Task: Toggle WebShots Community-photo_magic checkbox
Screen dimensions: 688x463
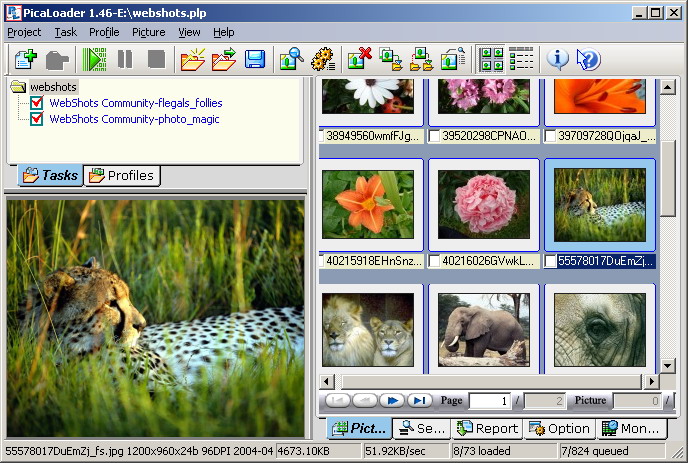Action: click(x=38, y=119)
